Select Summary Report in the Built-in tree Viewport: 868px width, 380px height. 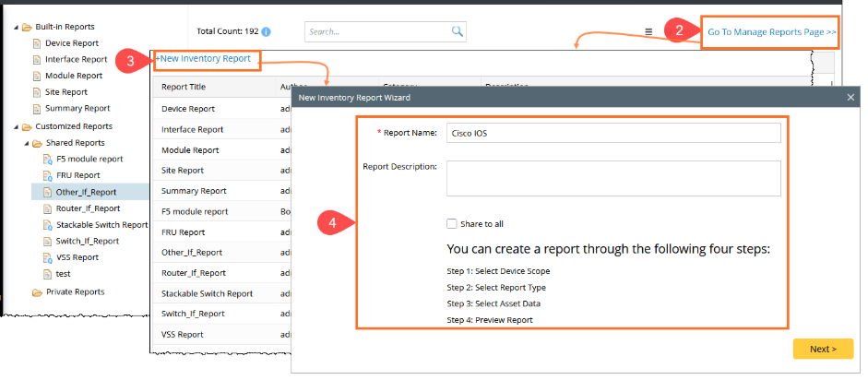coord(77,109)
